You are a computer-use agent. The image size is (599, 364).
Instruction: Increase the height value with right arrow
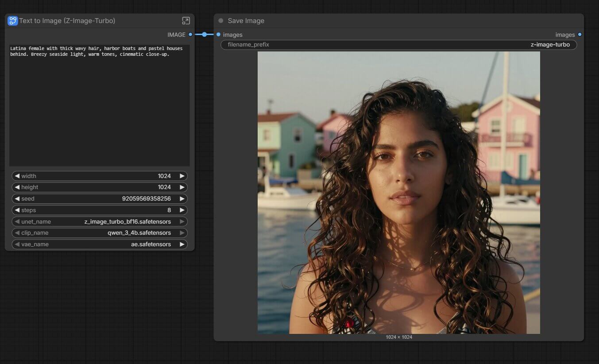click(182, 187)
